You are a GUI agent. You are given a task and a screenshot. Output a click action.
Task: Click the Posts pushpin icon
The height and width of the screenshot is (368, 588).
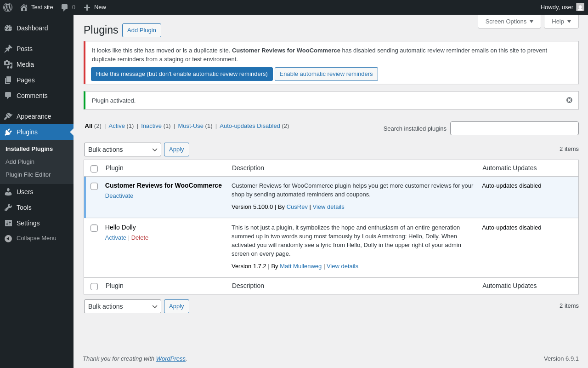tap(8, 49)
